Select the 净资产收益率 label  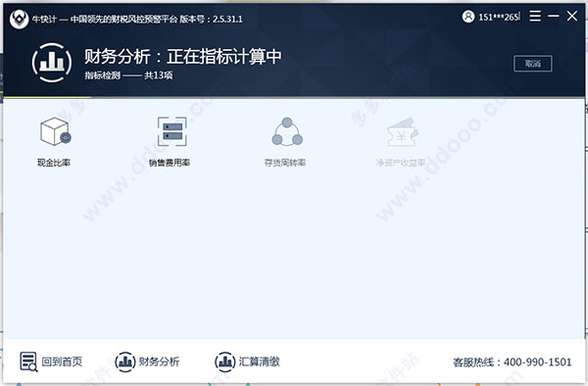click(x=401, y=163)
